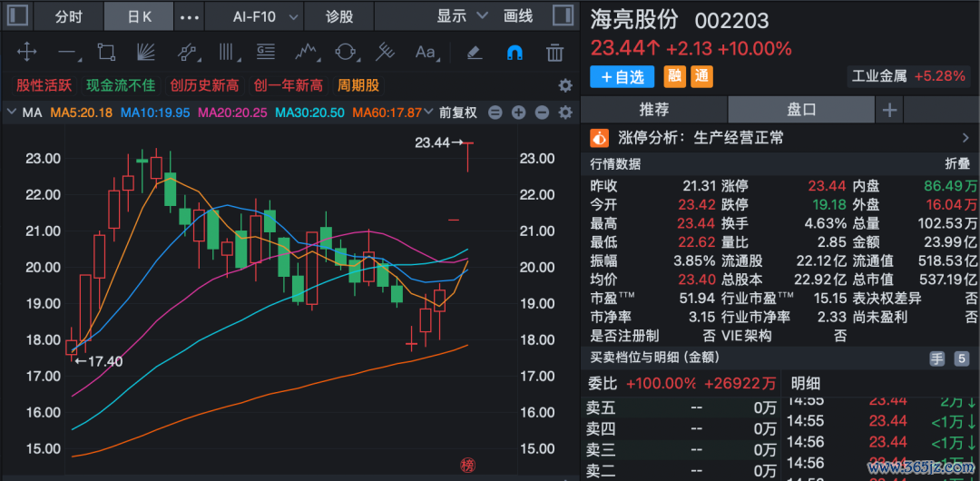Viewport: 980px width, 481px height.
Task: Select the Aa text annotation tool
Action: [426, 52]
